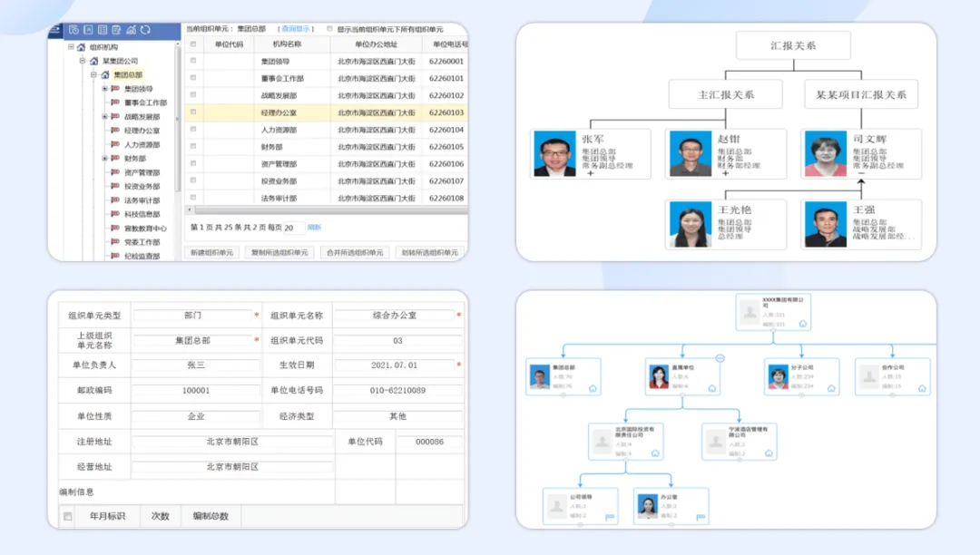Click red flag icon next to 董事会工作部
The image size is (980, 555).
[115, 102]
